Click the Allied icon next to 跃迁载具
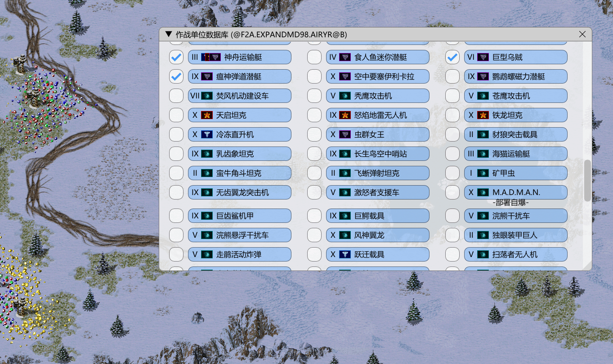 point(345,254)
